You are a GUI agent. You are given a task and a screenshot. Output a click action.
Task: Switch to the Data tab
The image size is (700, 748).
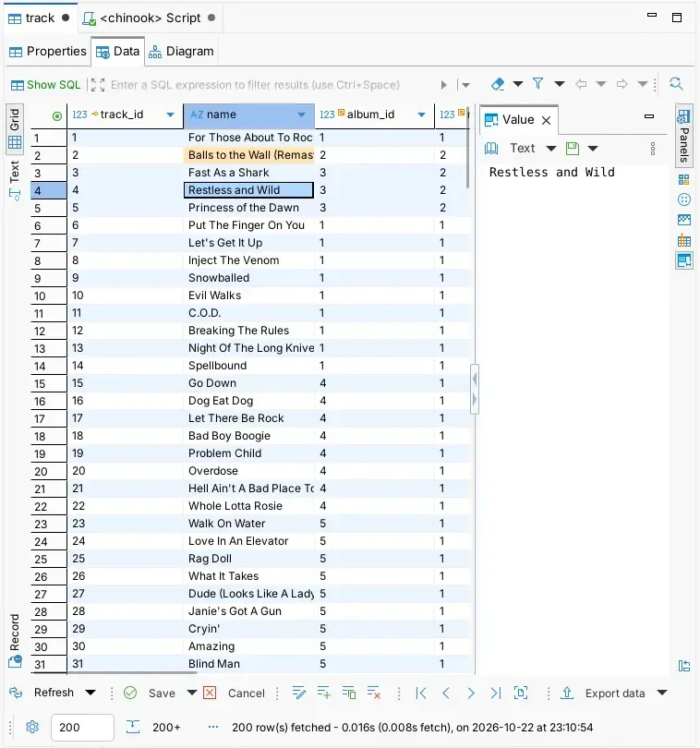pos(118,51)
